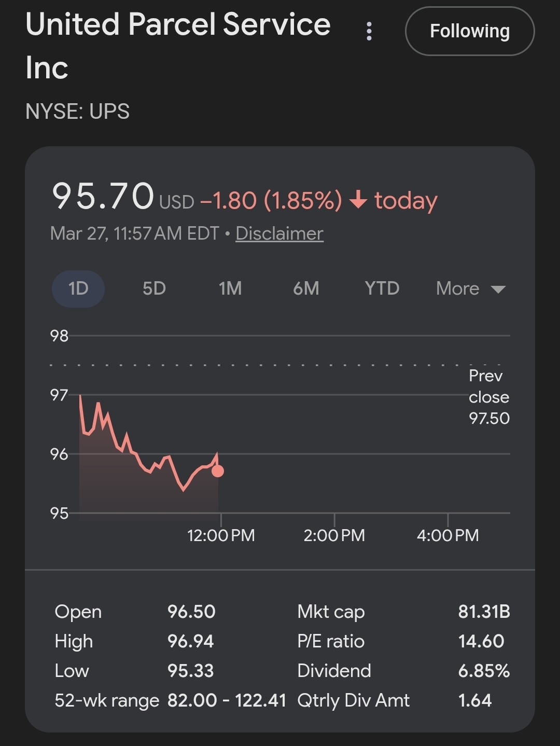Viewport: 560px width, 746px height.
Task: Click the Prev close 97.50 label
Action: [x=488, y=397]
